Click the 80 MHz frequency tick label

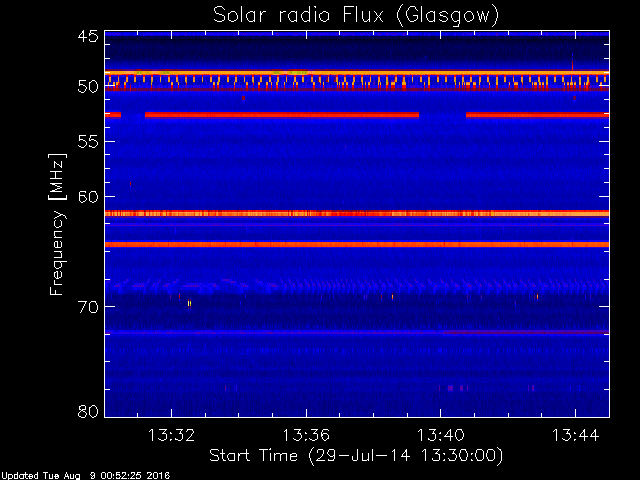coord(88,411)
